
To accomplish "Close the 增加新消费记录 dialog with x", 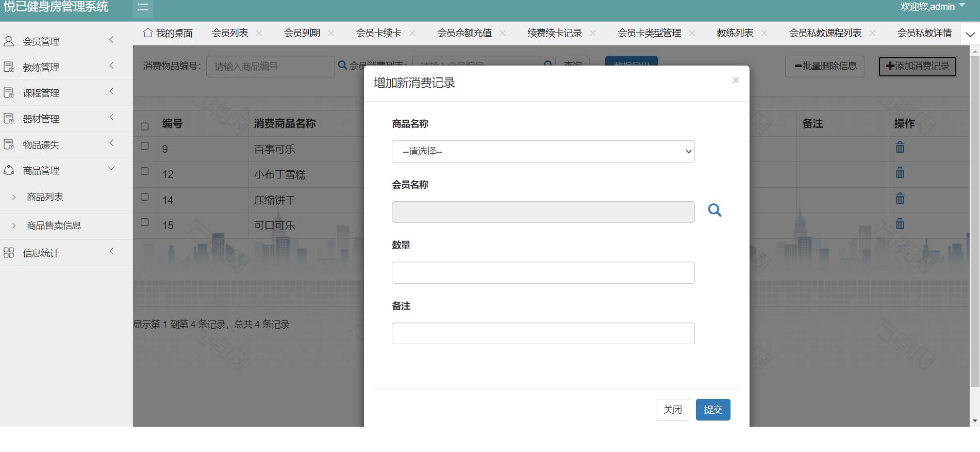I will coord(736,80).
